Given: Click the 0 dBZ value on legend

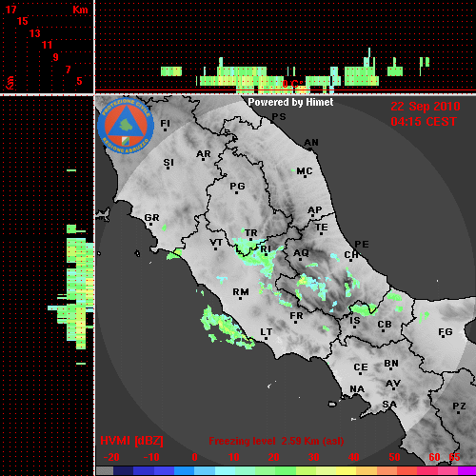Looking at the screenshot, I should pos(194,457).
